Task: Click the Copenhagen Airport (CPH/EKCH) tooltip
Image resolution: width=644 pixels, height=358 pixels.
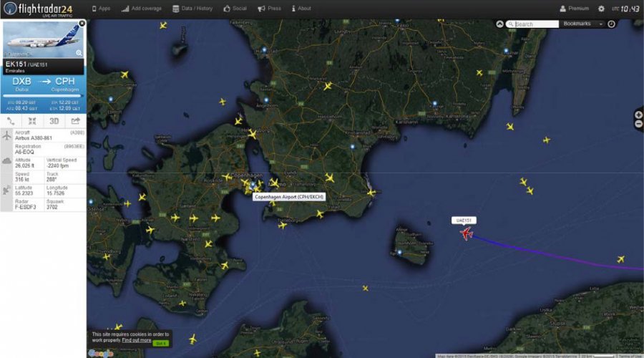Action: point(289,197)
